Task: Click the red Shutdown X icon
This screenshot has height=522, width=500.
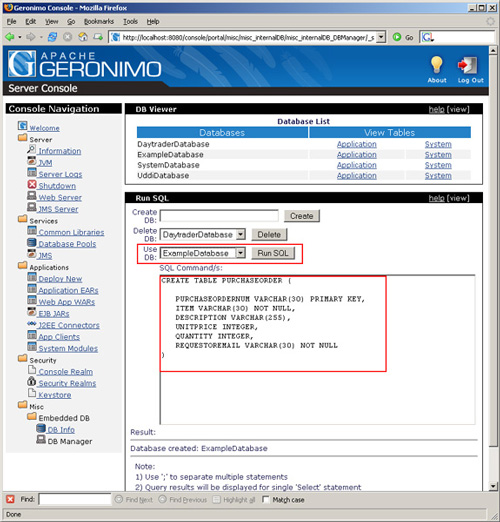Action: [32, 184]
